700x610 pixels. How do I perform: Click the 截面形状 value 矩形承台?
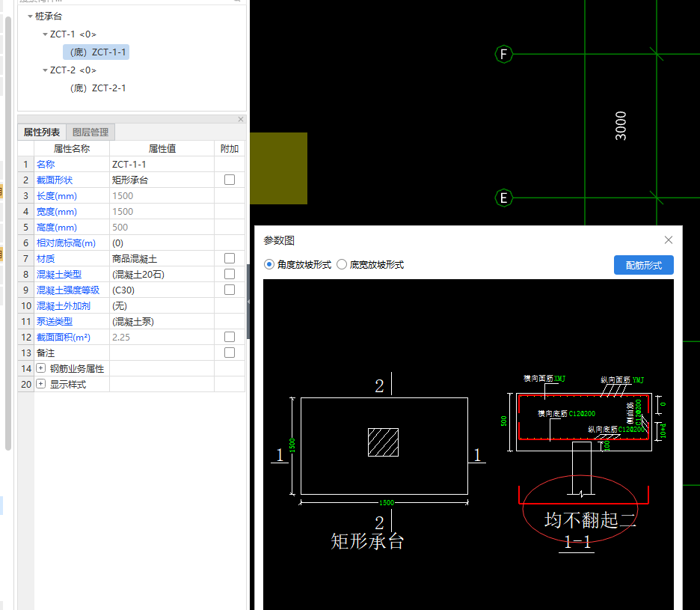pyautogui.click(x=162, y=180)
